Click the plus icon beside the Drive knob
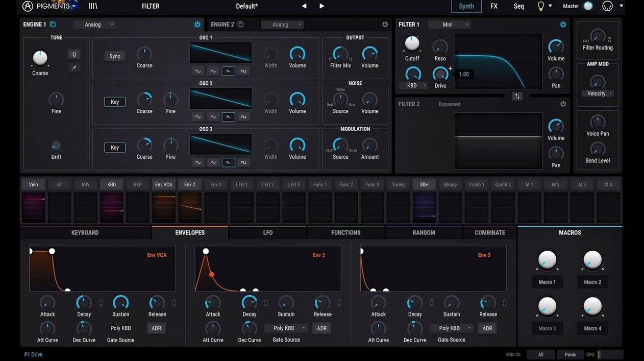This screenshot has height=361, width=644. pos(450,68)
